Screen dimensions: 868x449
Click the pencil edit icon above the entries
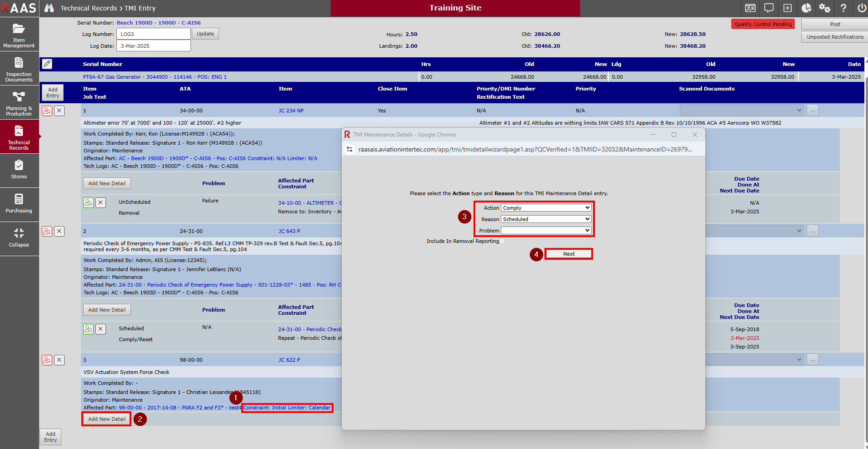47,64
